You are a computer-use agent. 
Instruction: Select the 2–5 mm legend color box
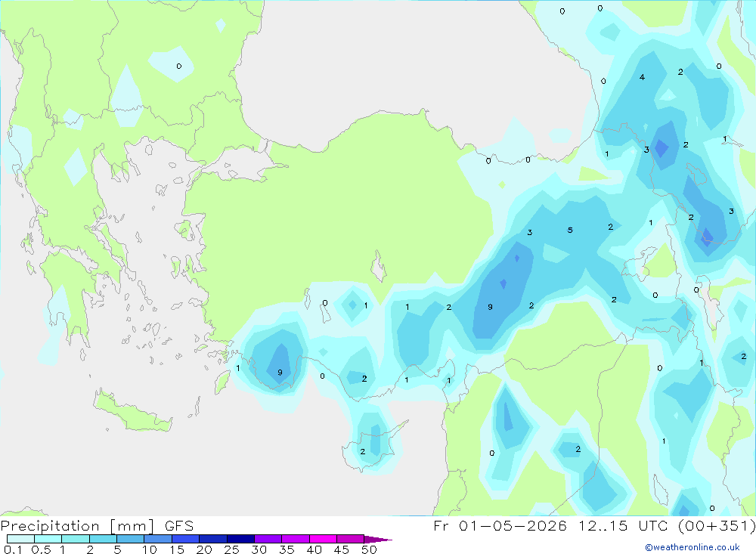click(x=103, y=539)
